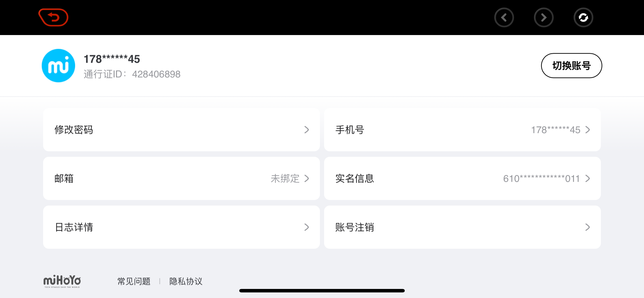Click the masked ID number 610***011
Image resolution: width=644 pixels, height=298 pixels.
point(542,179)
